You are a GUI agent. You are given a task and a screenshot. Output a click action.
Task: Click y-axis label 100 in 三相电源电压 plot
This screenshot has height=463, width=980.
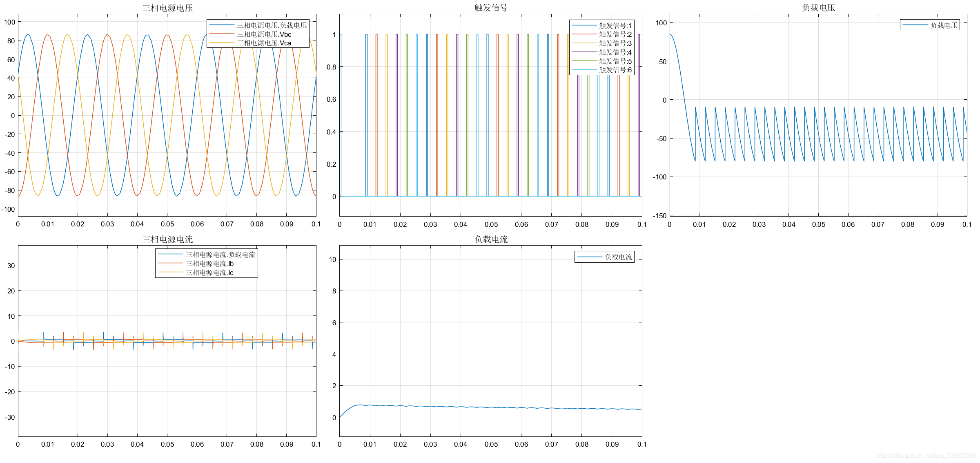10,22
